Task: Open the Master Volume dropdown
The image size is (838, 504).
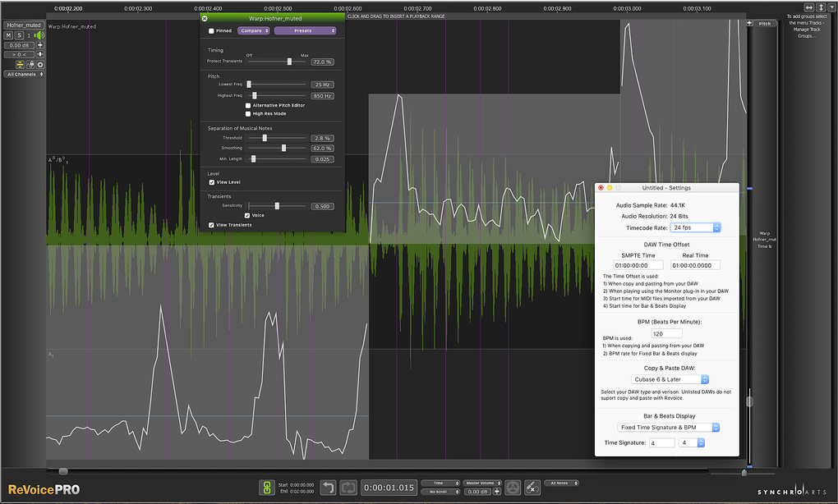Action: (x=482, y=483)
